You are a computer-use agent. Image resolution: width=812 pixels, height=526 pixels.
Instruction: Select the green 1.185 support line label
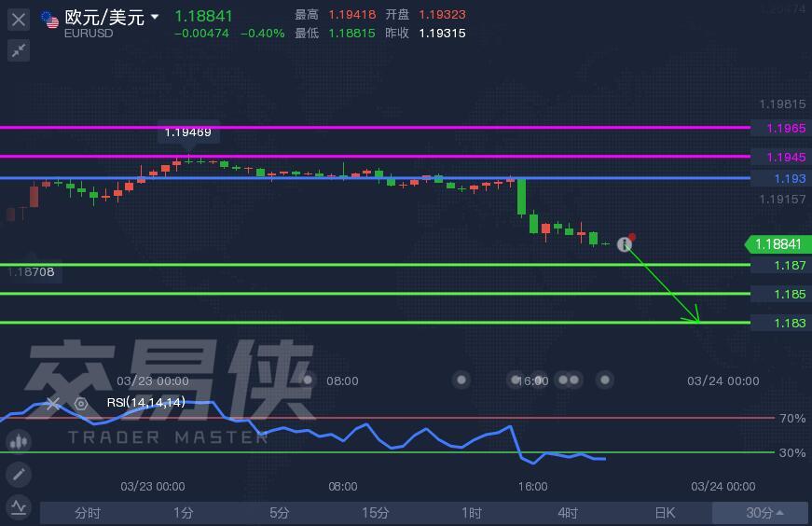782,295
